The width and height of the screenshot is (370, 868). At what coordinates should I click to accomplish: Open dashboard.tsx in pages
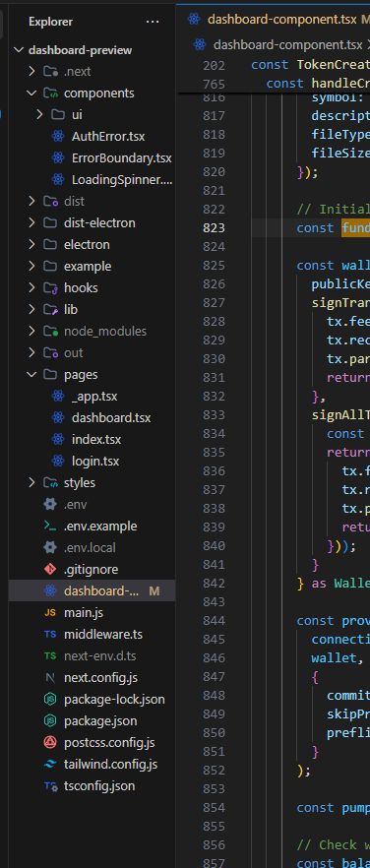(111, 417)
